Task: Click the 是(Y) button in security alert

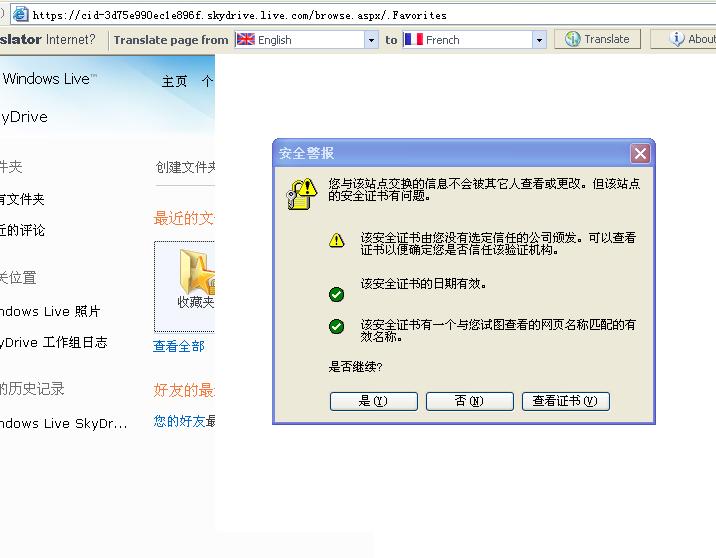Action: [x=374, y=401]
